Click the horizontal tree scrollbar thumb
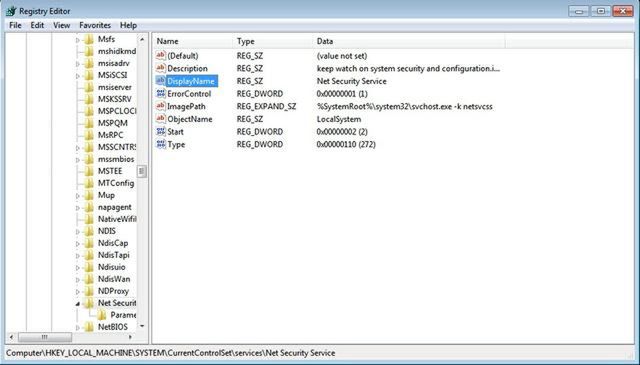Image resolution: width=640 pixels, height=365 pixels. pos(45,337)
